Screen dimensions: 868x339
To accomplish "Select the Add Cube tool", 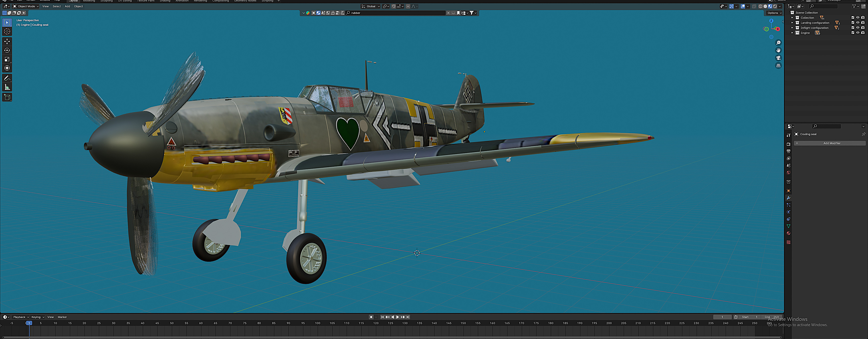I will 7,98.
